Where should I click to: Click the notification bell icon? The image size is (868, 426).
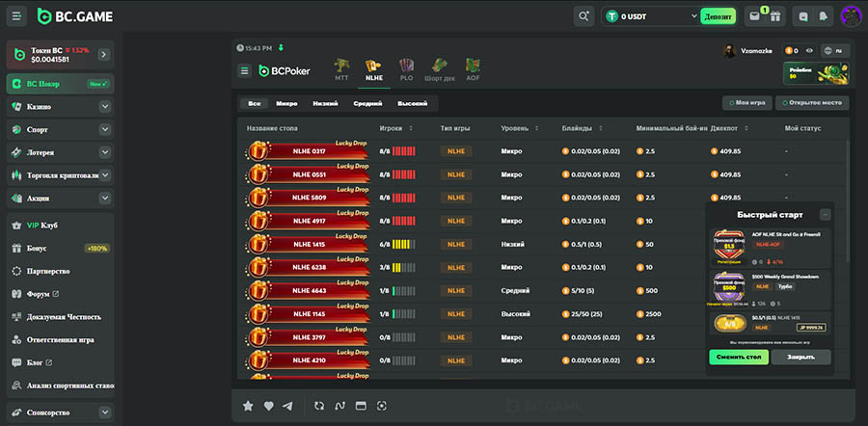[x=824, y=16]
